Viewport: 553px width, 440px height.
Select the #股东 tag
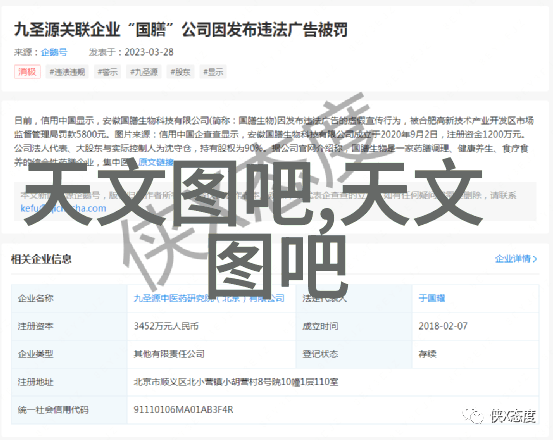[x=180, y=72]
